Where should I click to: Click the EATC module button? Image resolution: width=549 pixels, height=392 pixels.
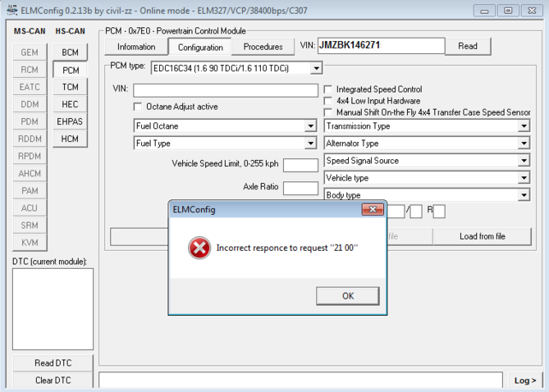[30, 87]
